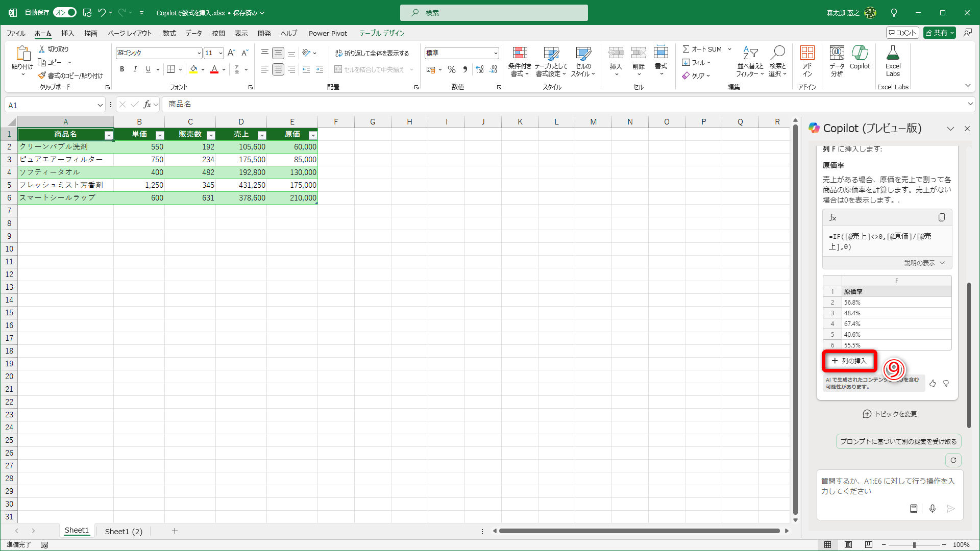980x551 pixels.
Task: Open filter dropdown for 商品名 column
Action: pos(109,135)
